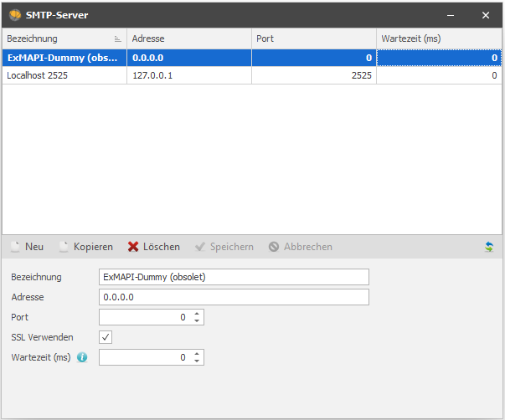Sort by the Bezeichnung column header
Image resolution: width=505 pixels, height=420 pixels.
coord(59,38)
